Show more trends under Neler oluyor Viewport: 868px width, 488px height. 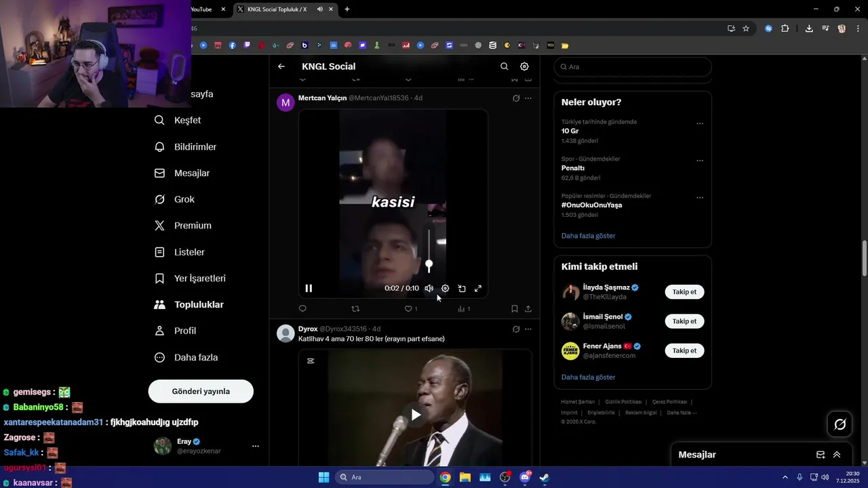(x=589, y=236)
